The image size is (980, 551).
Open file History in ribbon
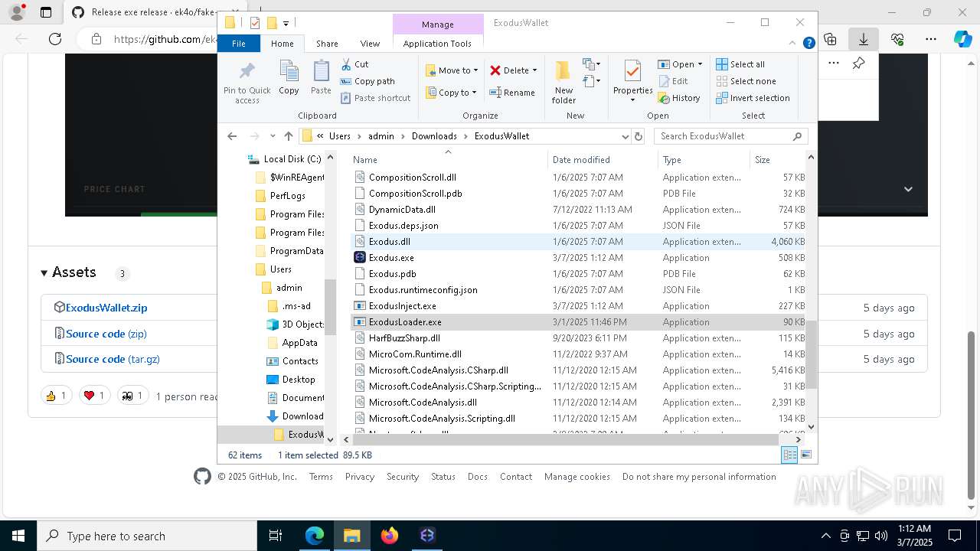coord(678,98)
